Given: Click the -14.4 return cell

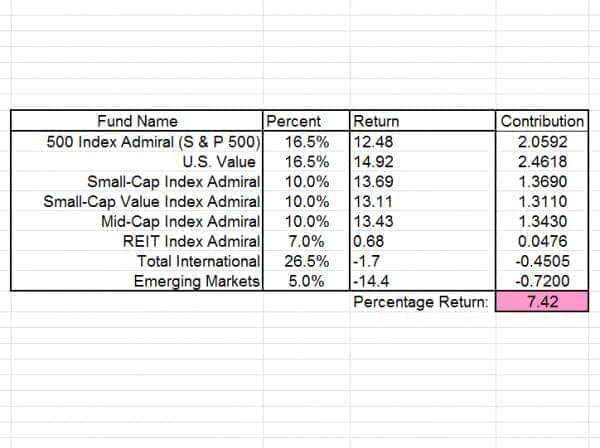Looking at the screenshot, I should pos(372,281).
